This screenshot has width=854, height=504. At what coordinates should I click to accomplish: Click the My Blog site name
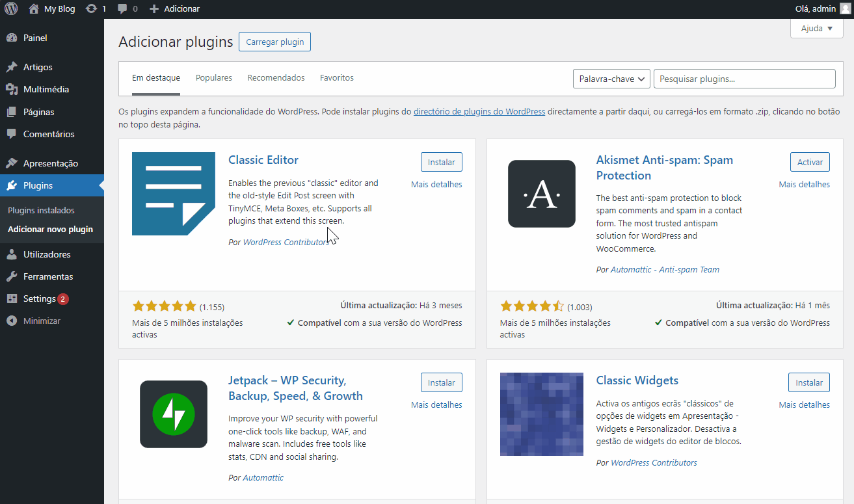(59, 9)
